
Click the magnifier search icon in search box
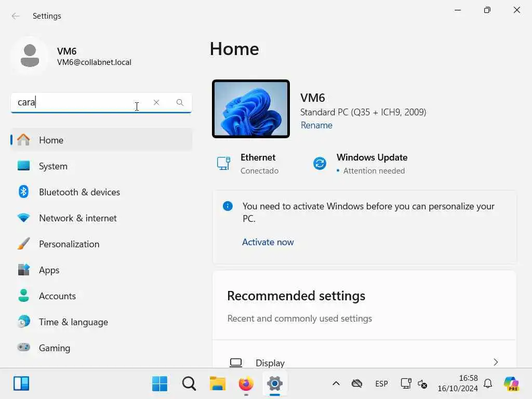(x=180, y=102)
